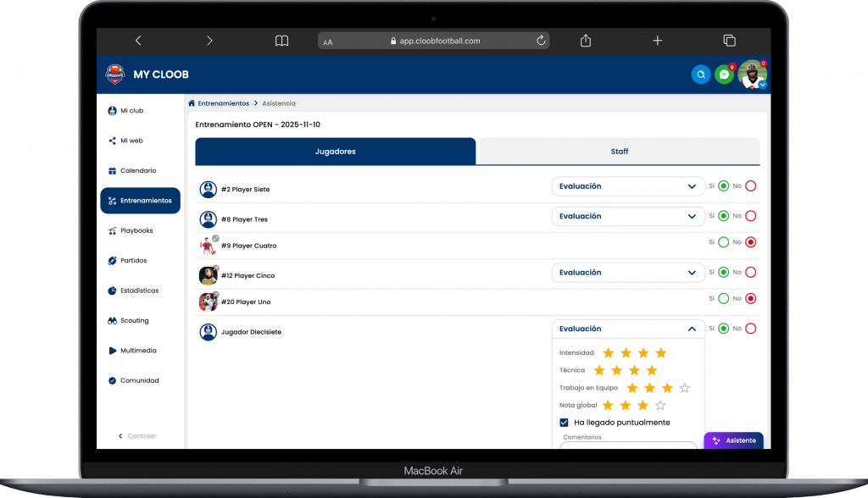Reload the page in address bar
This screenshot has height=498, width=868.
[541, 41]
